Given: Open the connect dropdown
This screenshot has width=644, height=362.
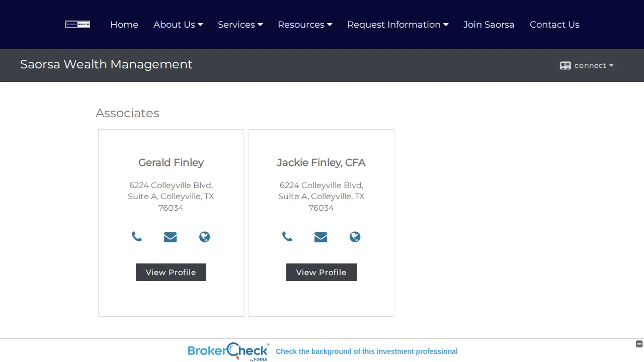Looking at the screenshot, I should (587, 65).
